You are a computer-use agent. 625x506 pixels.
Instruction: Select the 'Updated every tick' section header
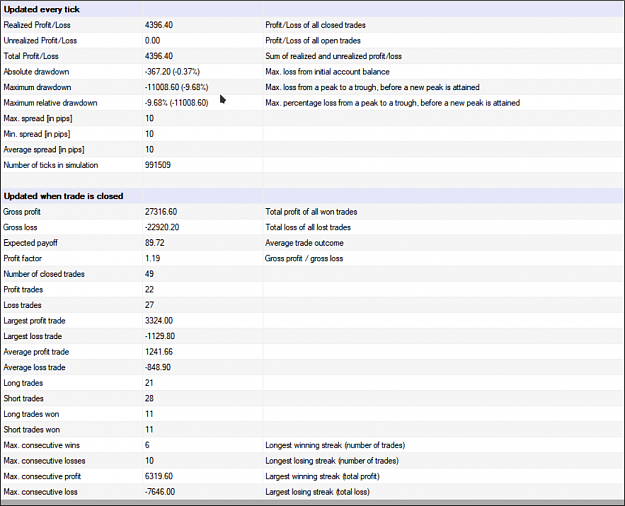tap(41, 10)
